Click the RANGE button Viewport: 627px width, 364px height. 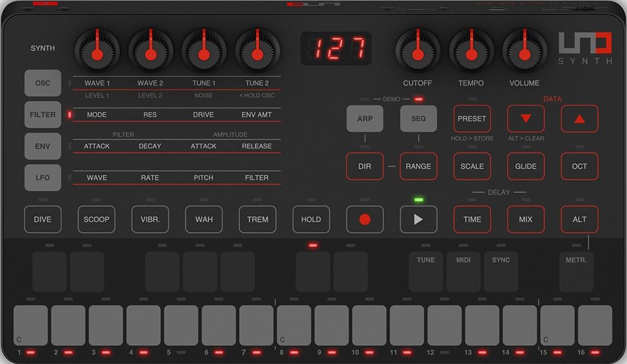(418, 166)
